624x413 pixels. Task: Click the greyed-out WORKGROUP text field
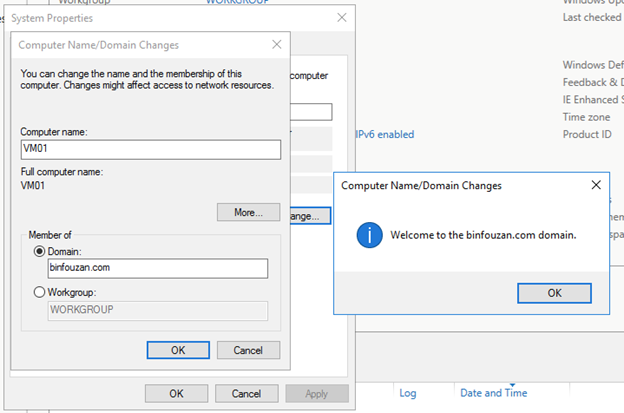(157, 310)
